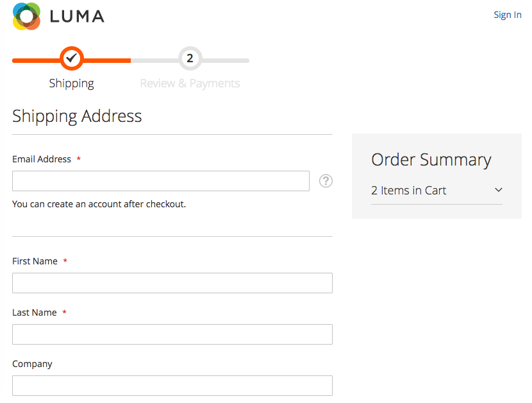Viewport: 532px width, 403px height.
Task: Click the gray progress bar after step 2
Action: tap(226, 60)
